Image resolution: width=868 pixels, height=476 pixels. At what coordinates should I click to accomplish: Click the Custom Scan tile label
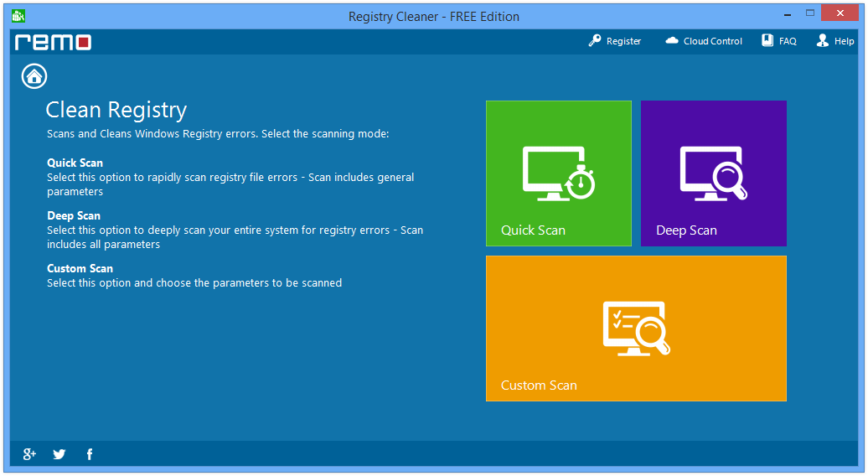click(x=539, y=385)
